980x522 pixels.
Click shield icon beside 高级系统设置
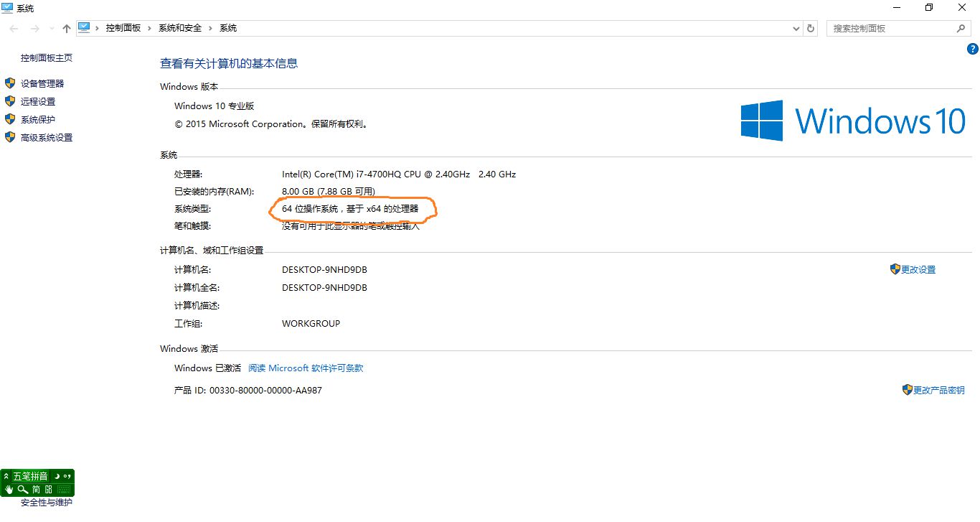tap(10, 137)
